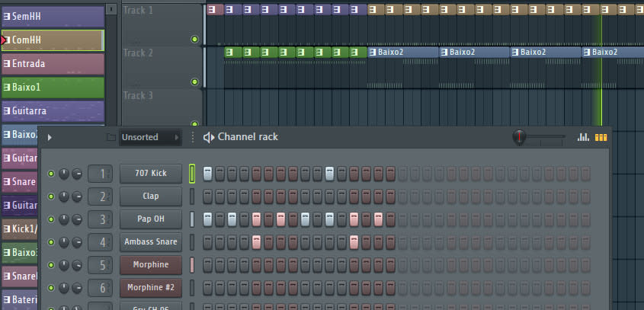Select the first tan ComHH clip in Track 1
The width and height of the screenshot is (644, 310).
(x=376, y=9)
